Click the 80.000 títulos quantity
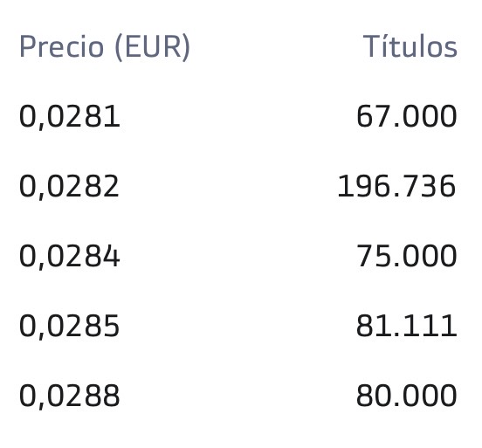Screen dimensions: 482x448 click(x=406, y=396)
